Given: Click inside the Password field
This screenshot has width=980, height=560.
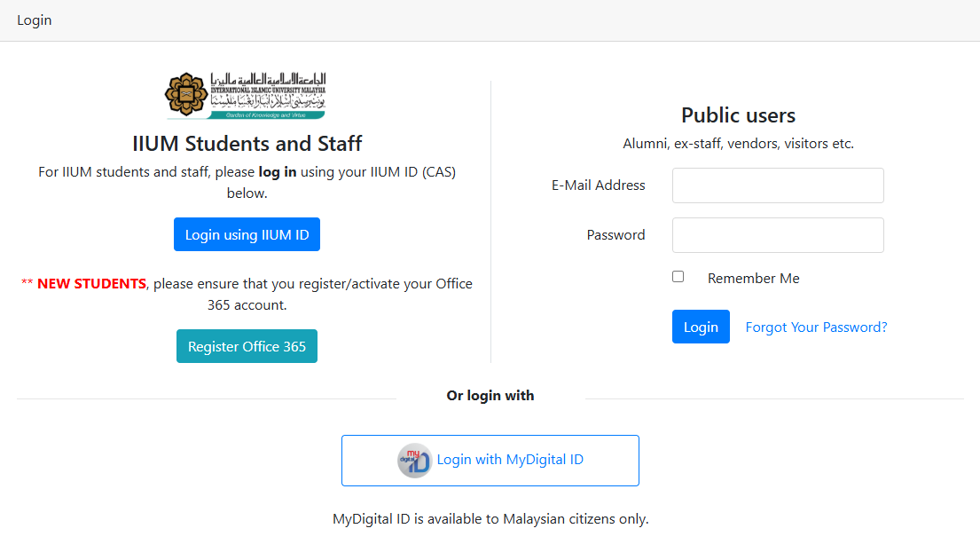Looking at the screenshot, I should coord(778,234).
